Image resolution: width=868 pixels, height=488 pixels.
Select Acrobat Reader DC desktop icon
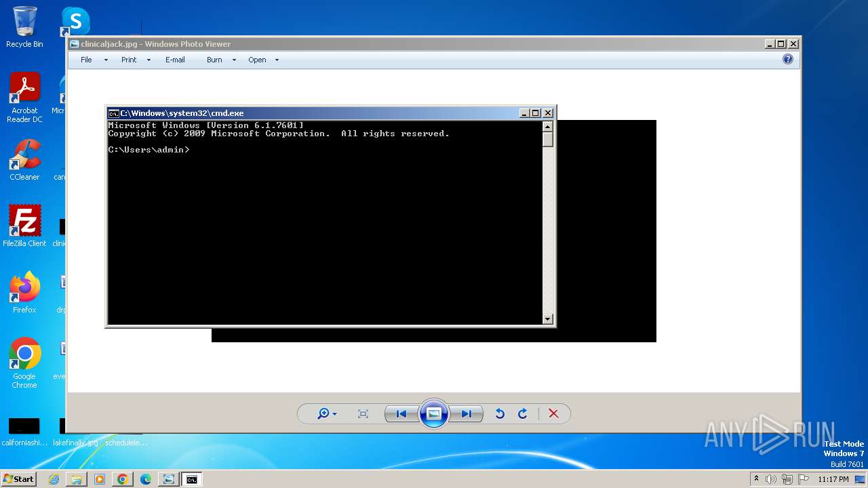point(24,98)
